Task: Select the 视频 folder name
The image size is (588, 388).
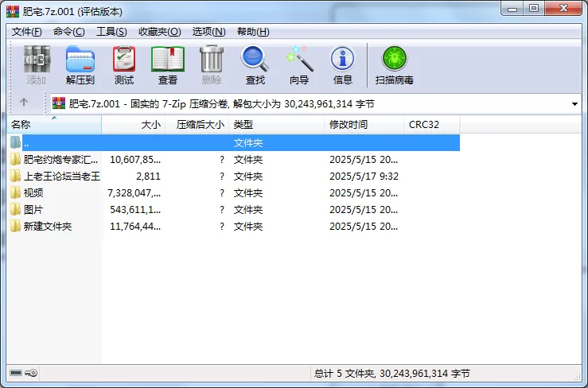Action: (x=33, y=192)
